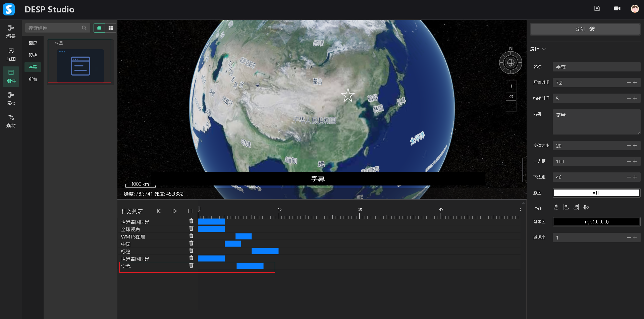Click the compass navigation widget
This screenshot has width=644, height=319.
[511, 63]
